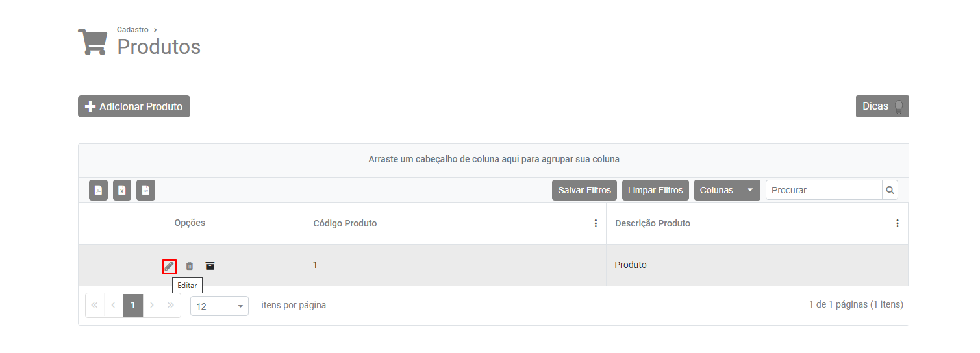Screen dimensions: 980x353
Task: Open the items per page dropdown
Action: (x=220, y=306)
